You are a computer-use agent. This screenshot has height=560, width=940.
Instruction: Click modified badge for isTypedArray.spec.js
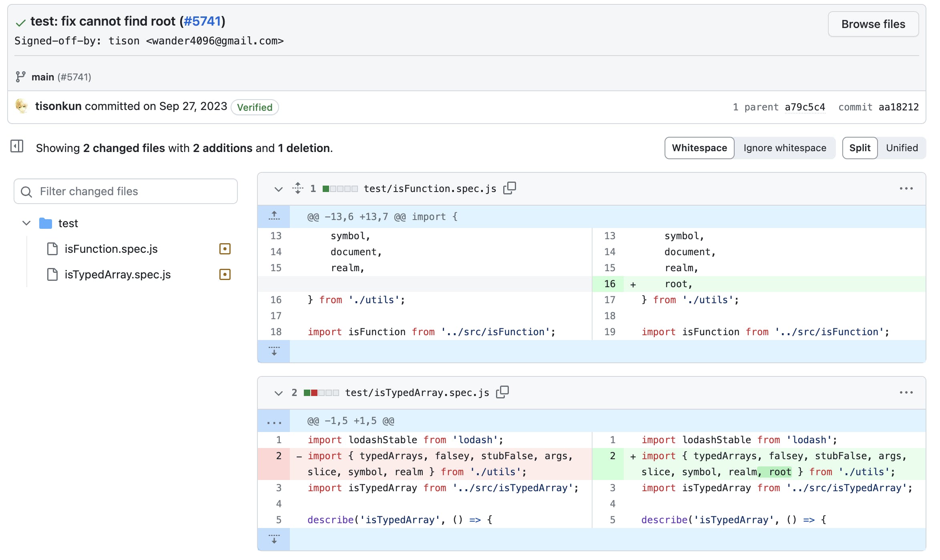tap(225, 274)
